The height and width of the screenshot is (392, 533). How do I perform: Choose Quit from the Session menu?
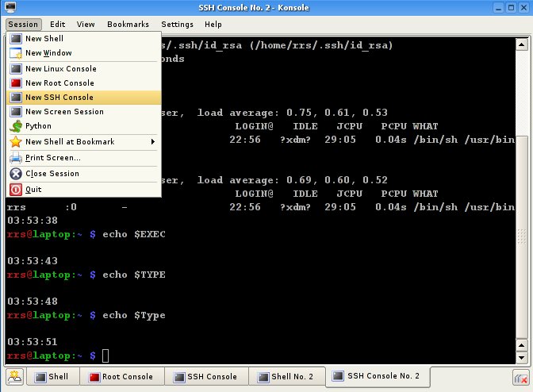[x=83, y=190]
